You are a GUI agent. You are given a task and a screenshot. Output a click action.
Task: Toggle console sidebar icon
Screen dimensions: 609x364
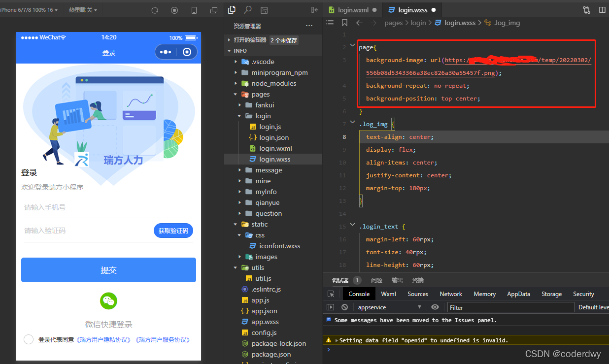(330, 307)
